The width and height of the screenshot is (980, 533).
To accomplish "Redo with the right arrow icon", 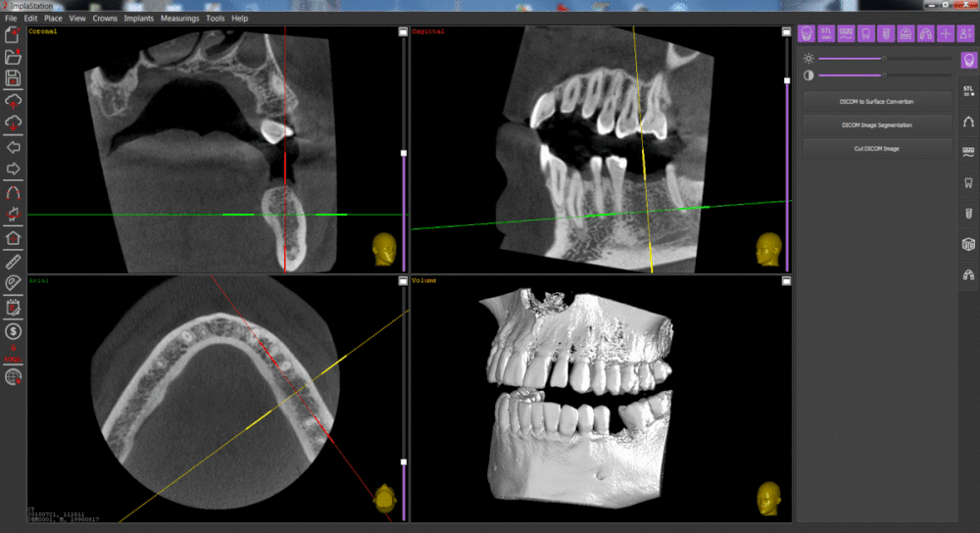I will pos(13,169).
